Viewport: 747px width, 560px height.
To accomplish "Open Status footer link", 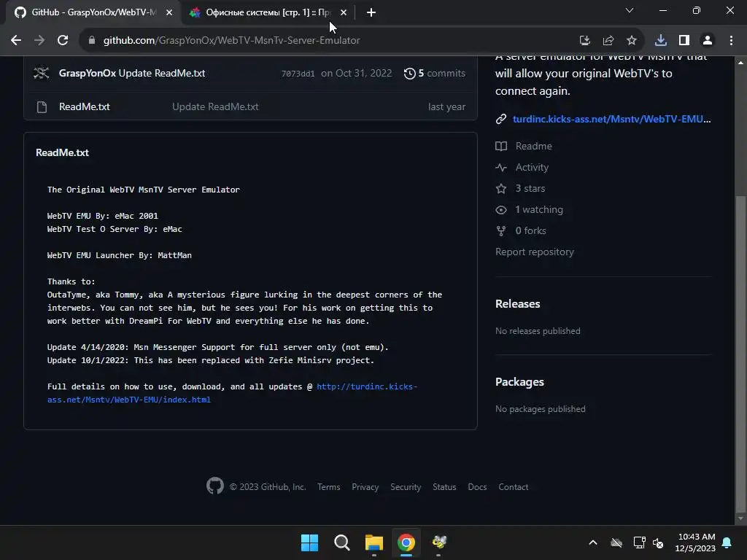I will tap(444, 486).
